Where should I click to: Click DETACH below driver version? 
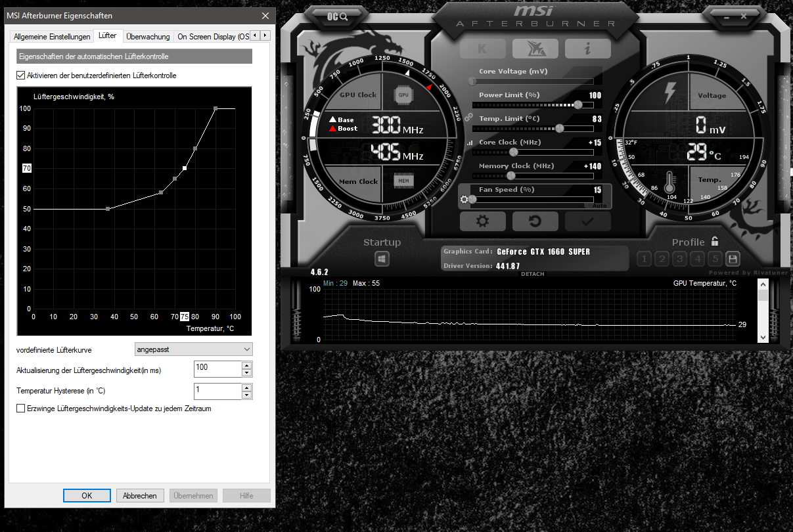(532, 274)
